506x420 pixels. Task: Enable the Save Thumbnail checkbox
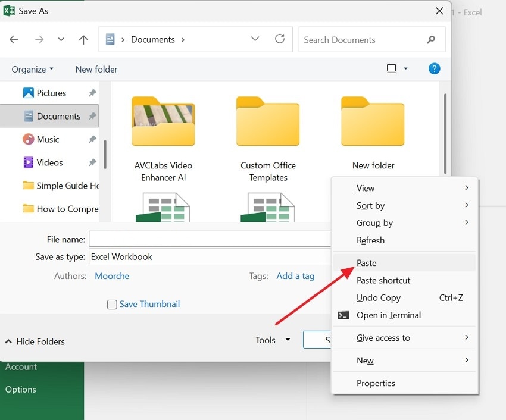(x=112, y=304)
